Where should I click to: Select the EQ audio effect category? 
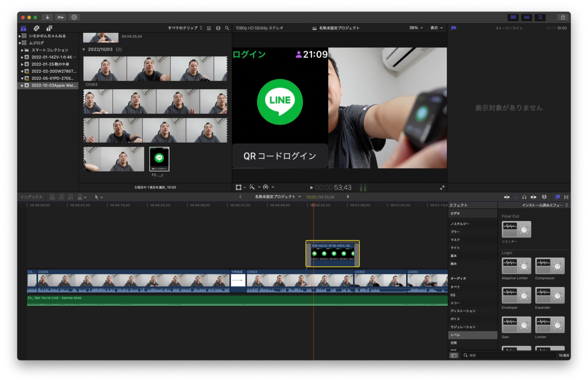[x=453, y=295]
